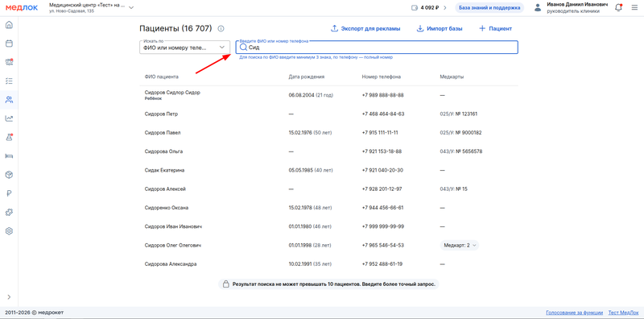Click the magnifier icon in search field
644x319 pixels.
(x=243, y=48)
